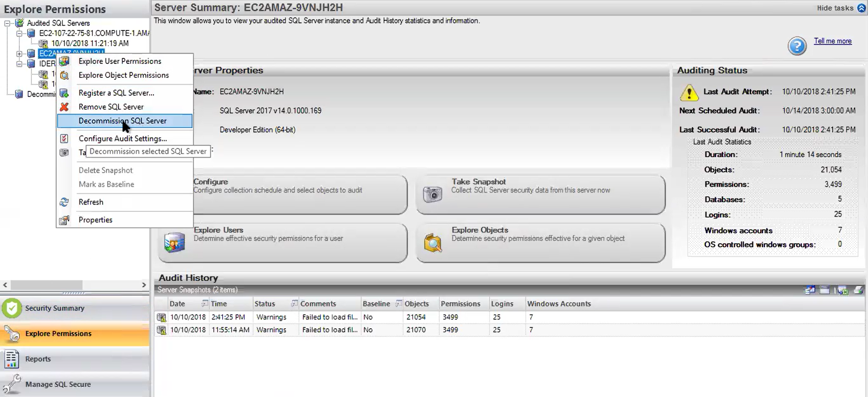Click the greyed Delete Snapshot menu item
Screen dimensions: 868x397
click(125, 170)
